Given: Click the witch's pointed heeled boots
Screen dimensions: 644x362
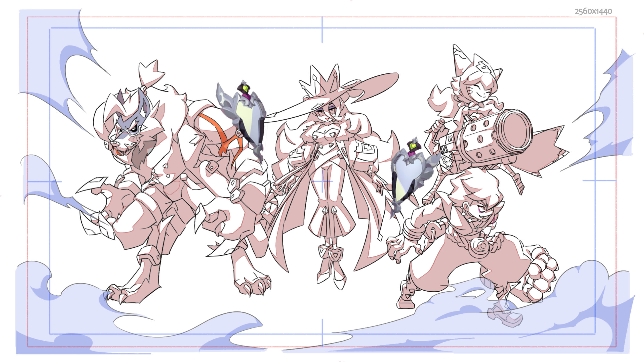Looking at the screenshot, I should [x=332, y=266].
